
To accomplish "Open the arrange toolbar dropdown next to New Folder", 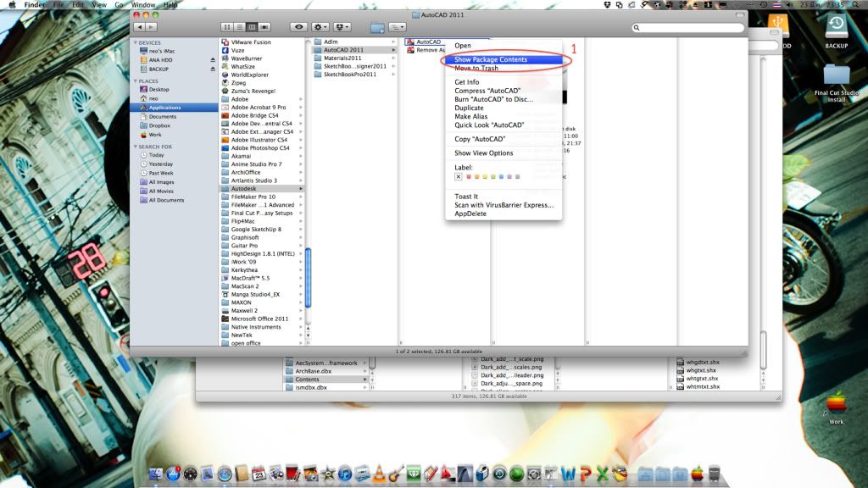I will click(397, 27).
